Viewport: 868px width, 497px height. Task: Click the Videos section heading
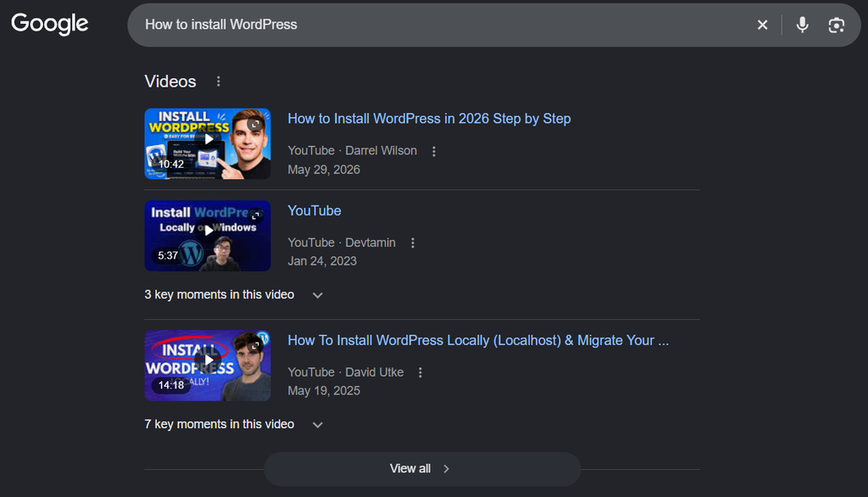tap(170, 81)
